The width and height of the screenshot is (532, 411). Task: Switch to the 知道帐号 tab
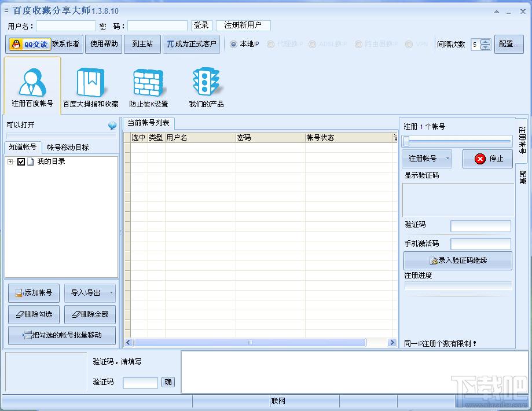tap(23, 146)
